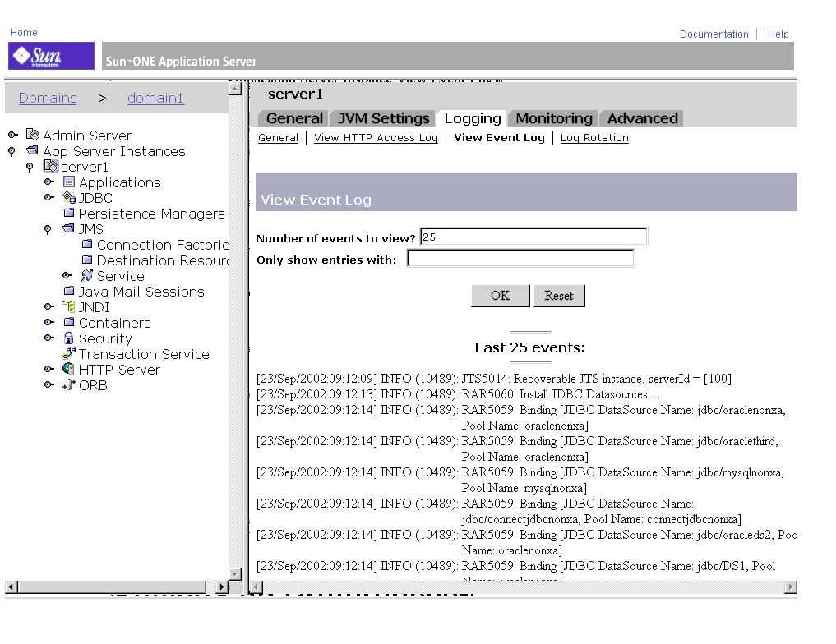Select the HTTP Server globe icon
836x644 pixels.
pyautogui.click(x=68, y=369)
